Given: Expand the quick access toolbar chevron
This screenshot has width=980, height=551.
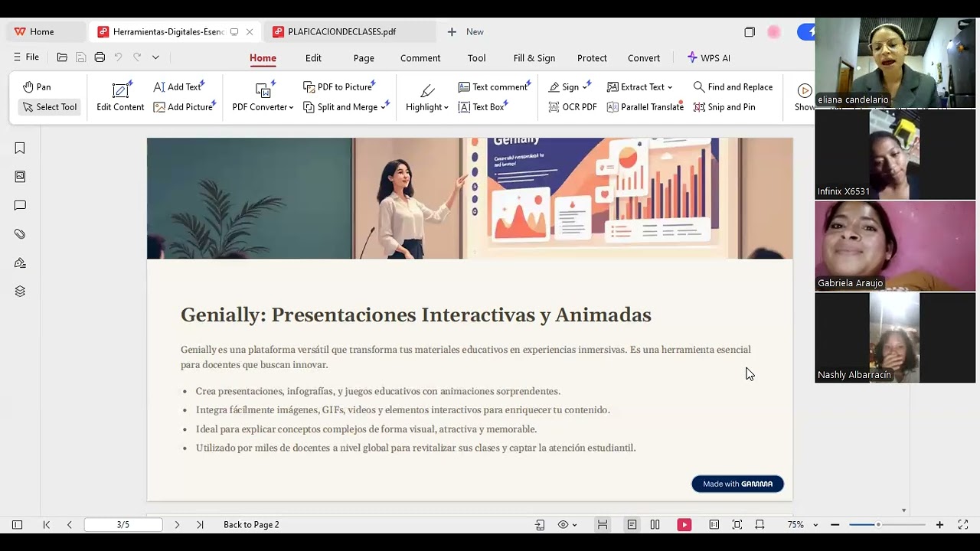Looking at the screenshot, I should 155,57.
